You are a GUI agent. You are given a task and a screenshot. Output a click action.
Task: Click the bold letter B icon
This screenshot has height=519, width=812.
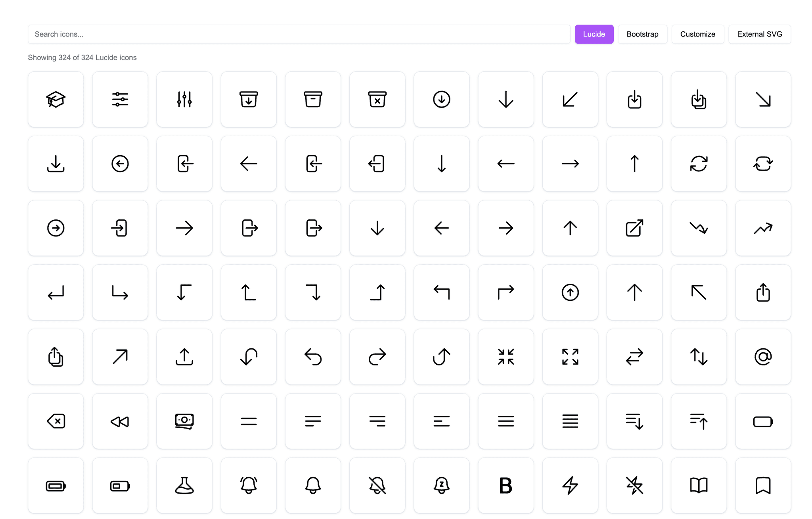tap(506, 486)
